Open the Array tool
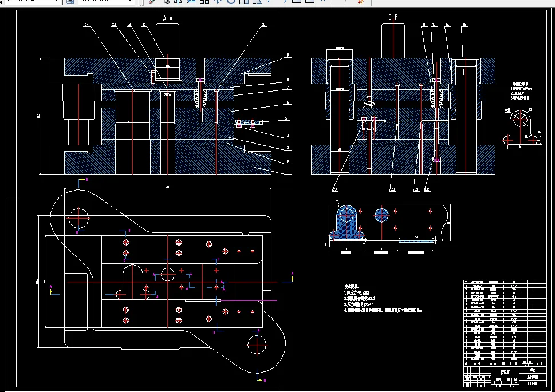Screen dimensions: 555x392 point(204,1)
